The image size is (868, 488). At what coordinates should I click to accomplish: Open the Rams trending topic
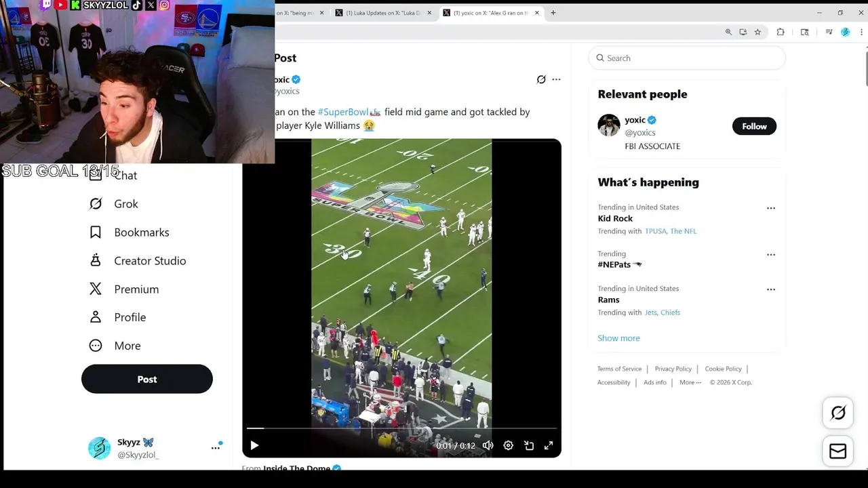click(x=608, y=300)
